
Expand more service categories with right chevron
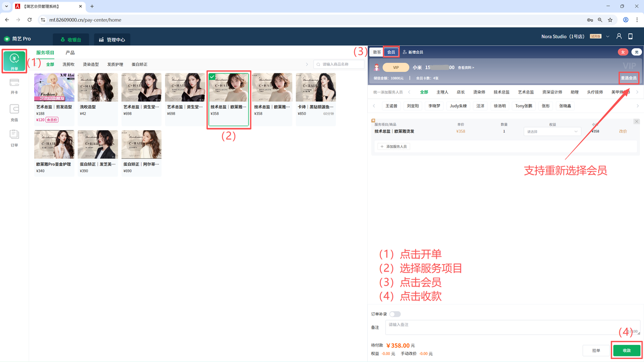click(307, 64)
